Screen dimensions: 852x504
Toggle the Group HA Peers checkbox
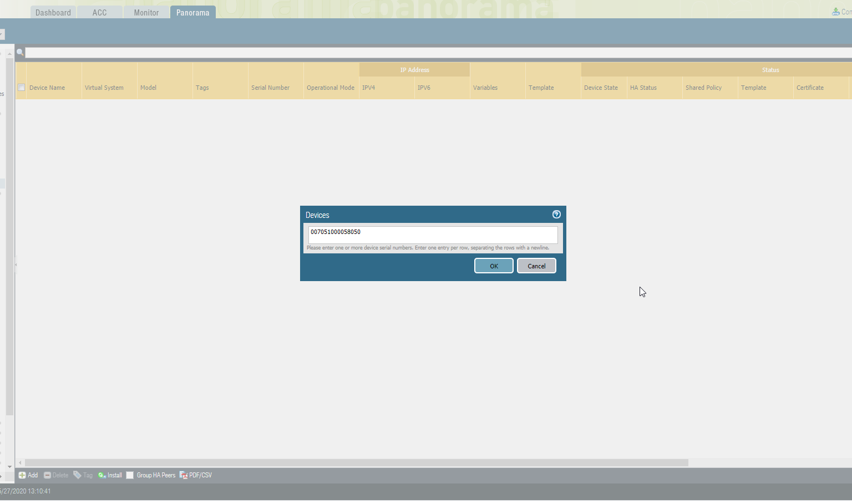point(130,475)
